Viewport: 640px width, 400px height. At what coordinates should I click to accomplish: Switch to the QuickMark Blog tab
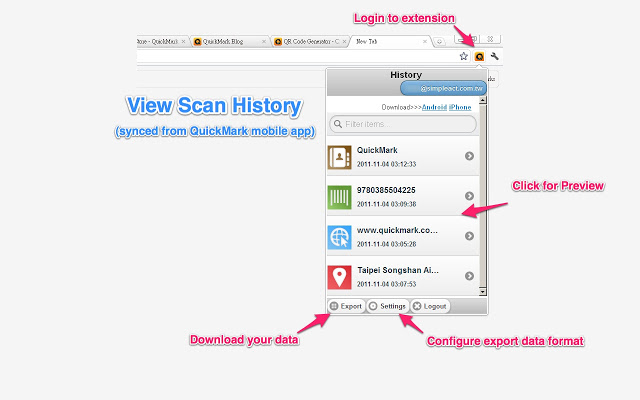[x=230, y=42]
